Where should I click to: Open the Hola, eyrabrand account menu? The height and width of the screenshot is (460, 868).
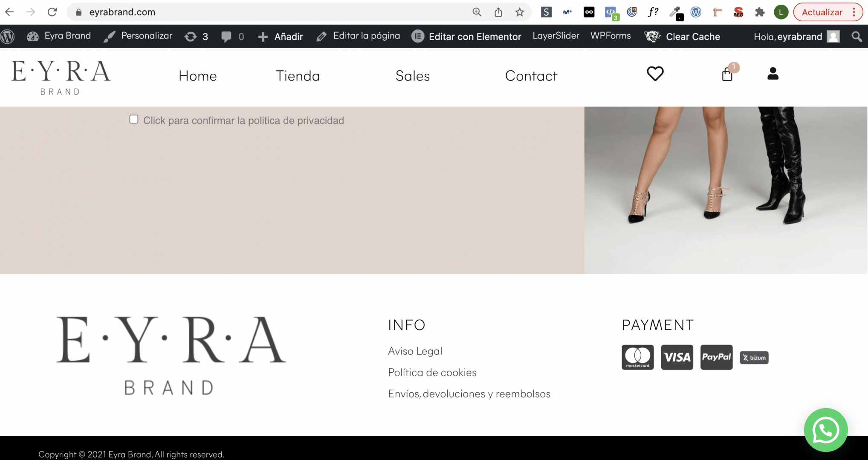point(796,37)
